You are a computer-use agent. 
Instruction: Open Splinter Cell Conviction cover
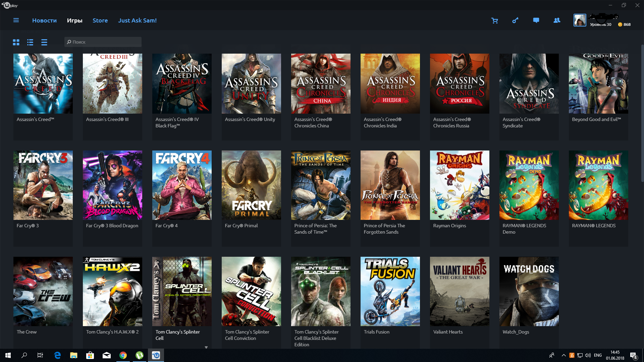pyautogui.click(x=251, y=291)
